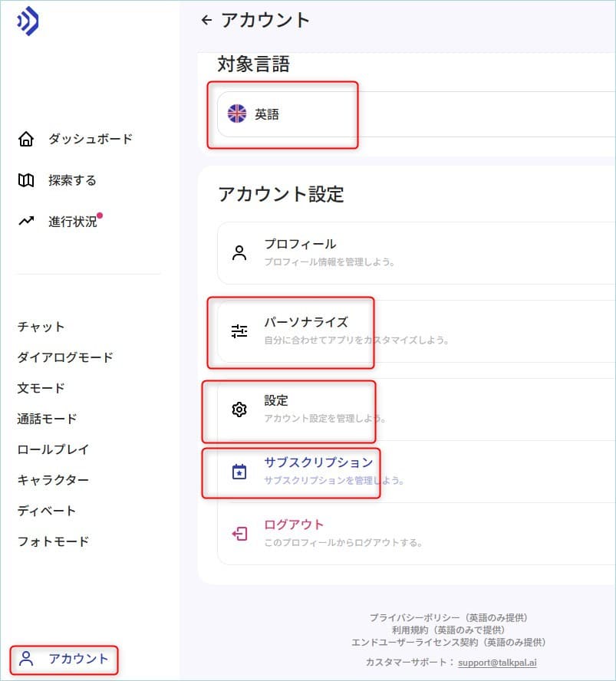Click the support@talkpal.ai email link
Viewport: 616px width, 681px height.
click(x=497, y=663)
